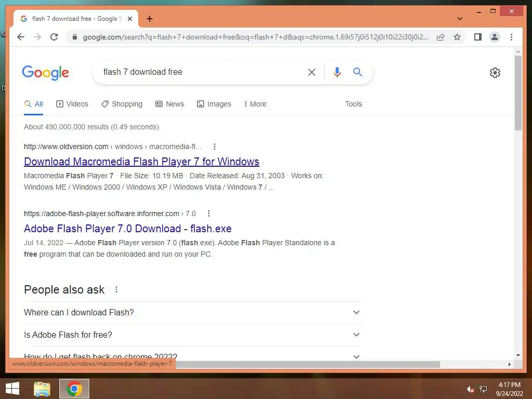Screen dimensions: 532x399
Task: Click the forward navigation arrow
Action: pos(37,37)
